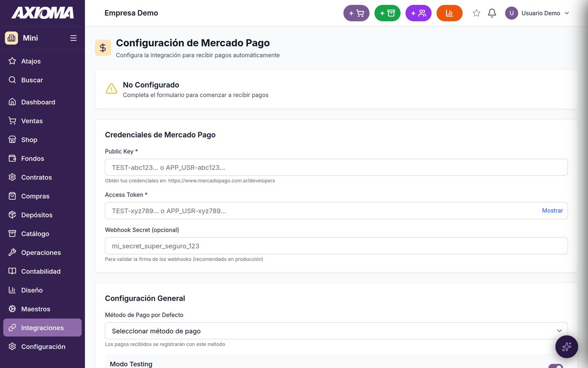The image size is (588, 368).
Task: Expand the Usuario Demo account menu chevron
Action: pyautogui.click(x=567, y=13)
